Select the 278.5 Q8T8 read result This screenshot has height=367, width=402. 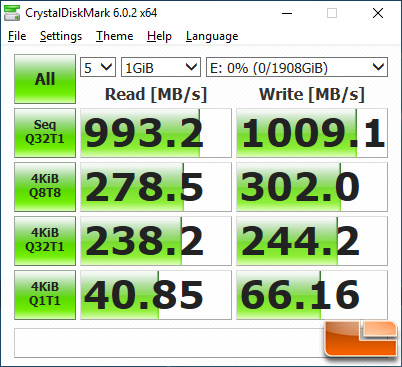tap(156, 187)
